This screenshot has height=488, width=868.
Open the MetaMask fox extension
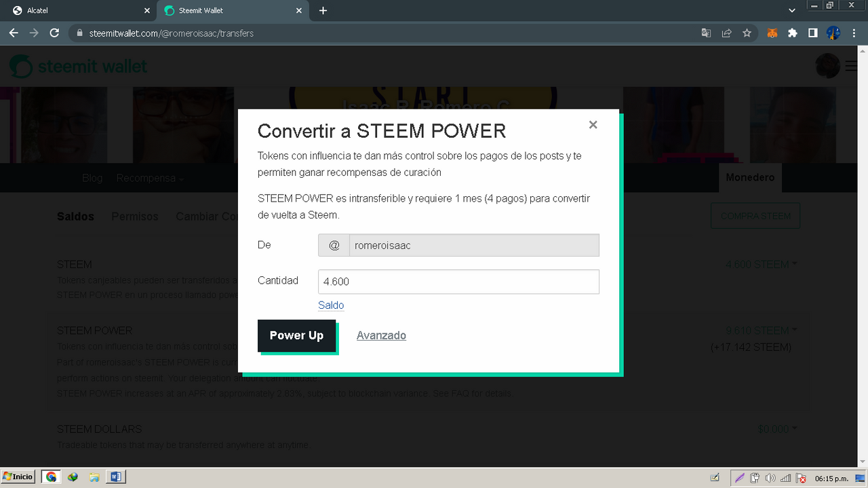772,33
